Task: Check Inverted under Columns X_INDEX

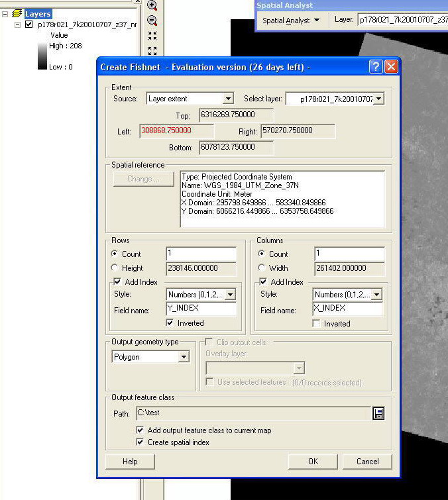Action: point(317,323)
